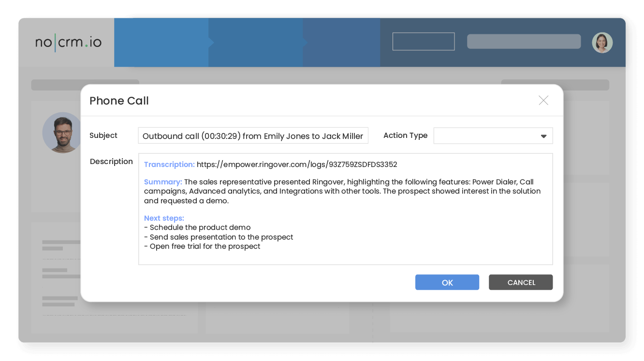Image resolution: width=644 pixels, height=361 pixels.
Task: Click inside the Subject input field
Action: (x=253, y=136)
